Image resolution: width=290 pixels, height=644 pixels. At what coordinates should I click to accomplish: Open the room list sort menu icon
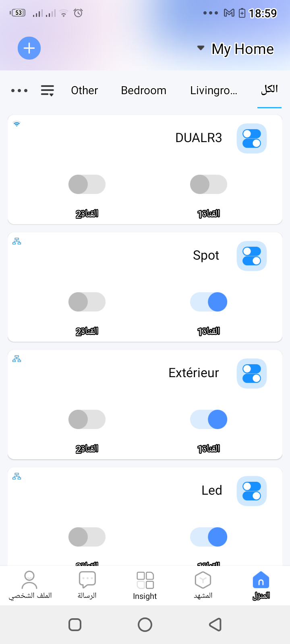tap(48, 91)
